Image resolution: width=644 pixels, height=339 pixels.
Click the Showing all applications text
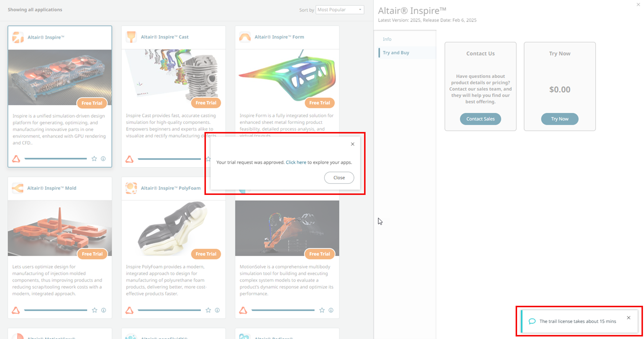point(35,10)
